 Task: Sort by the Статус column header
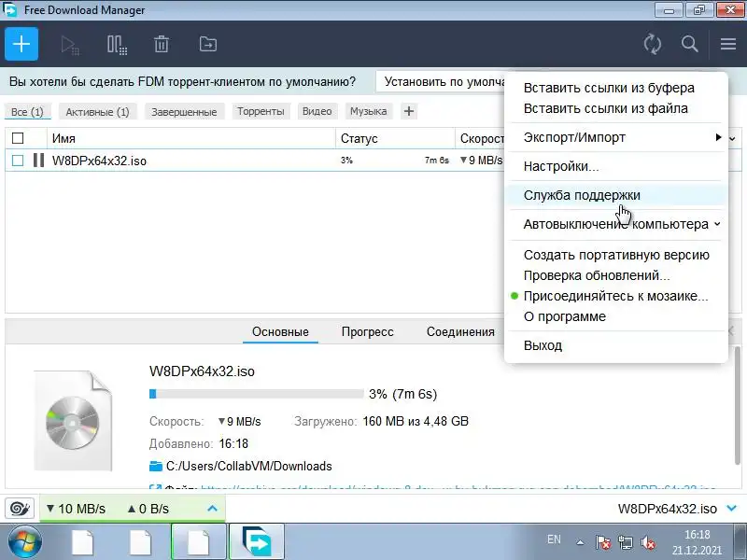click(x=395, y=138)
